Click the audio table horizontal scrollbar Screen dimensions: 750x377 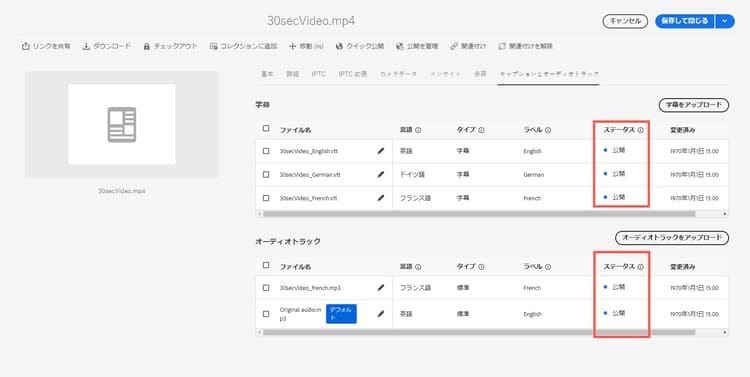point(478,332)
